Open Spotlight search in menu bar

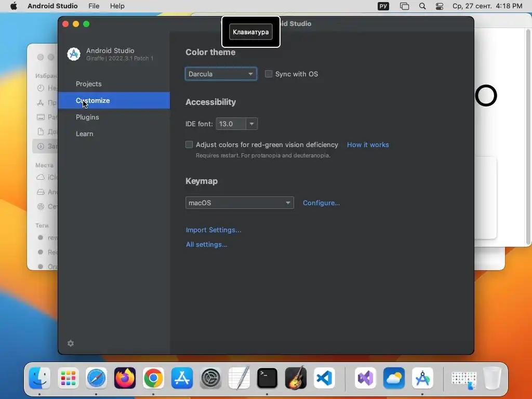pos(422,6)
